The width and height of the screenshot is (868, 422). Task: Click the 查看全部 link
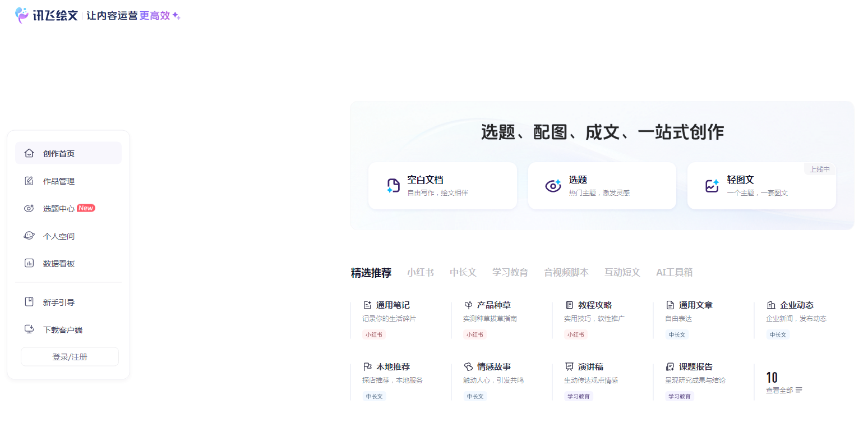[x=780, y=389]
